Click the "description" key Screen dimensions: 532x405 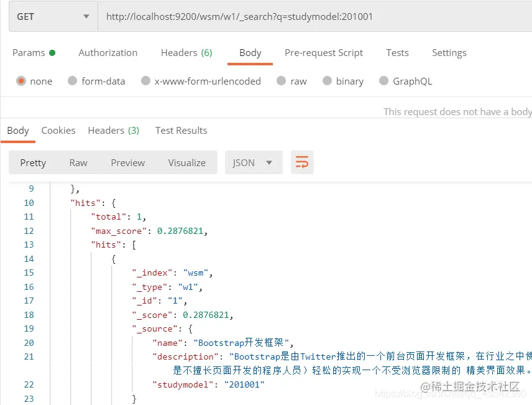pos(186,356)
